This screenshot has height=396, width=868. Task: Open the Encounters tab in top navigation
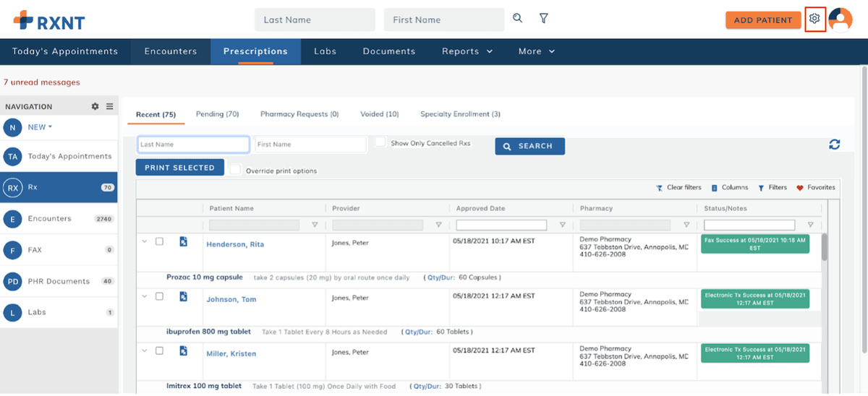point(171,51)
